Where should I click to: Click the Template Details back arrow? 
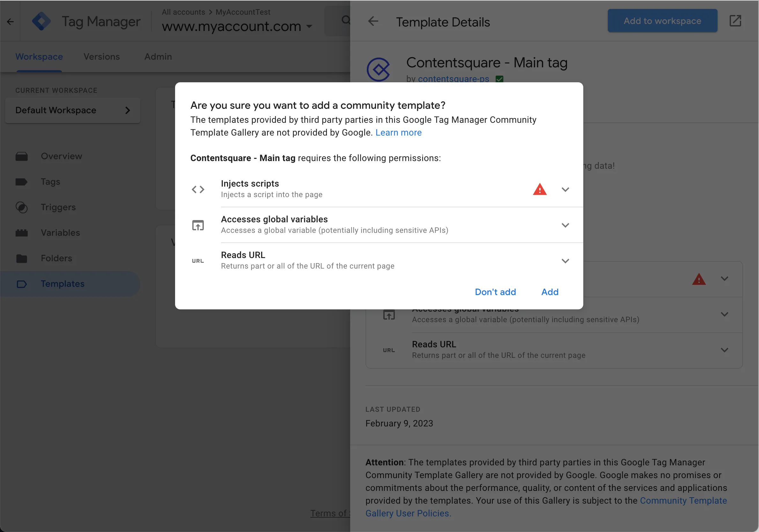(x=373, y=21)
